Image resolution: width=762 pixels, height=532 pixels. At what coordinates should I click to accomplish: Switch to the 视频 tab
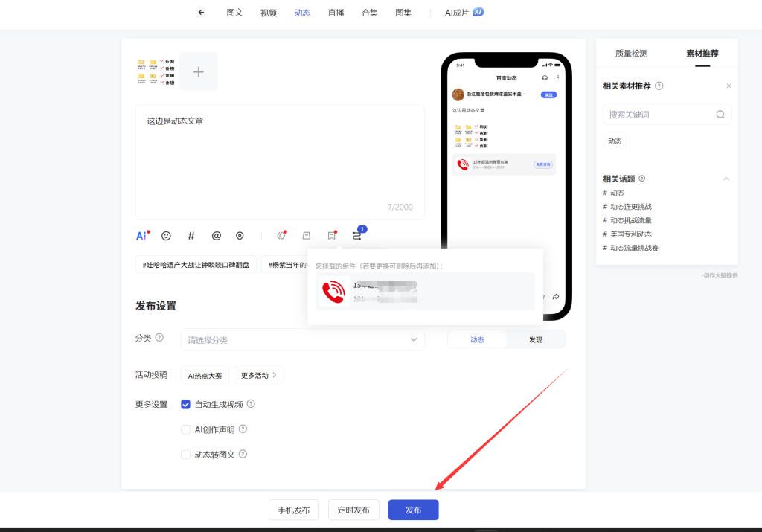click(x=269, y=13)
